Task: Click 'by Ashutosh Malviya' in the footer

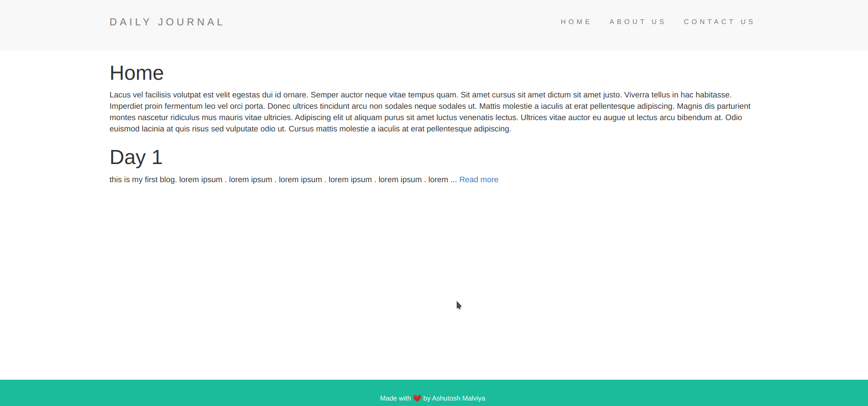Action: [454, 398]
